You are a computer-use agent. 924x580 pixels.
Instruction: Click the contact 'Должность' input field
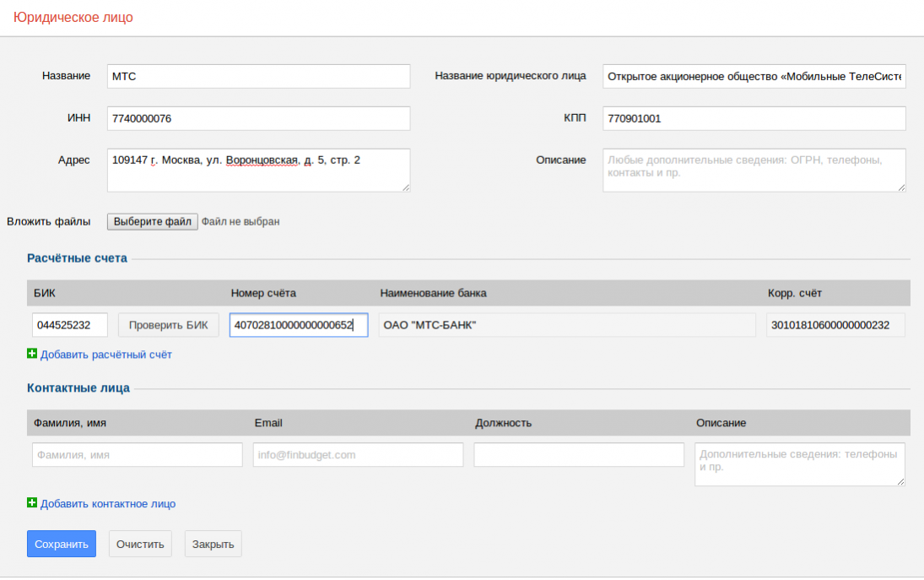579,455
